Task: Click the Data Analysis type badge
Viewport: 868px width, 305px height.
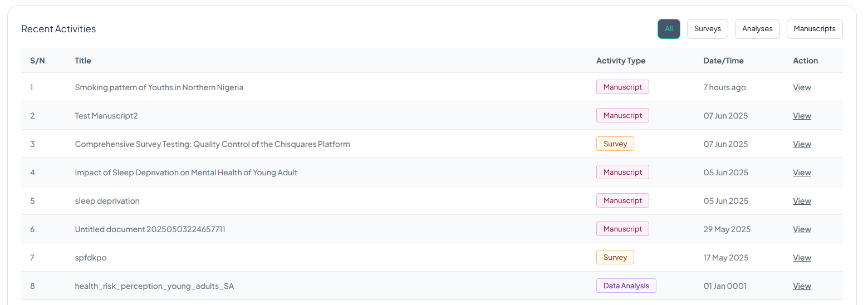Action: [x=626, y=286]
